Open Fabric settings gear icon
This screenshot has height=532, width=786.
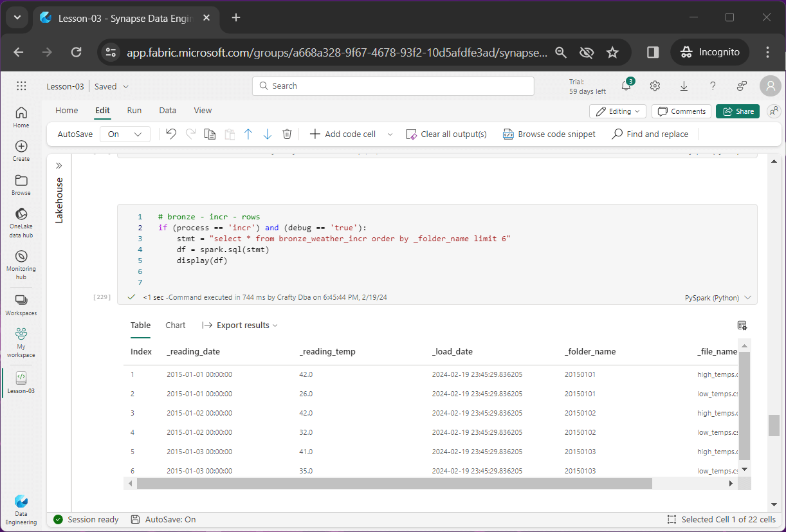pyautogui.click(x=655, y=86)
